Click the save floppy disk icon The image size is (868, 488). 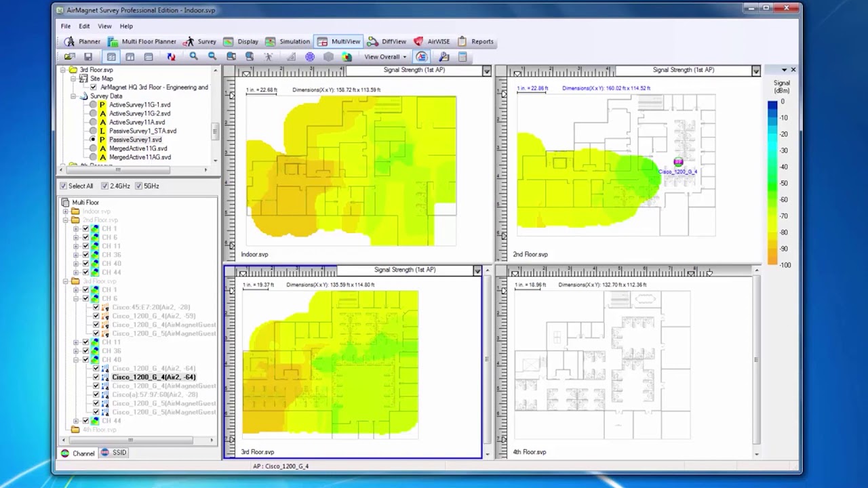click(x=87, y=57)
